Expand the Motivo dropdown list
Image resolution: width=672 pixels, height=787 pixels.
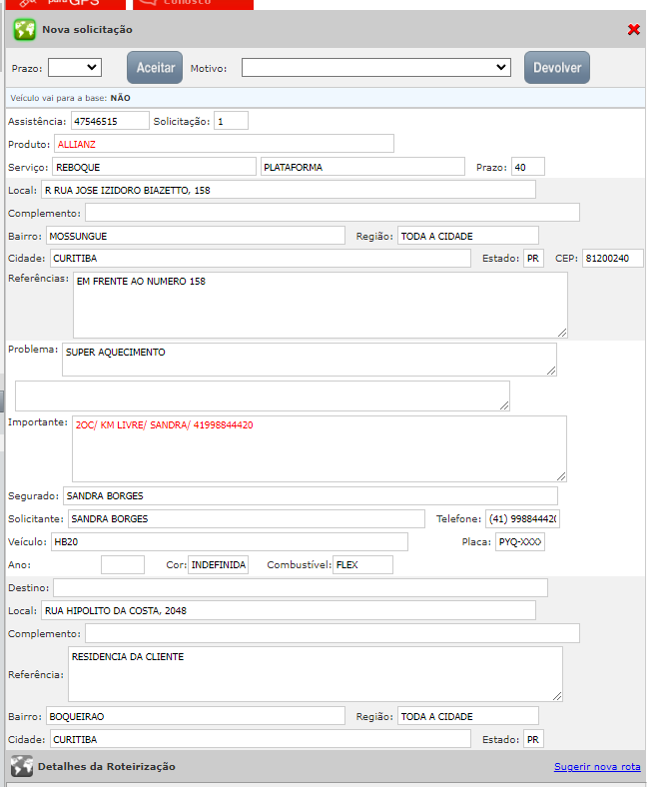(376, 68)
